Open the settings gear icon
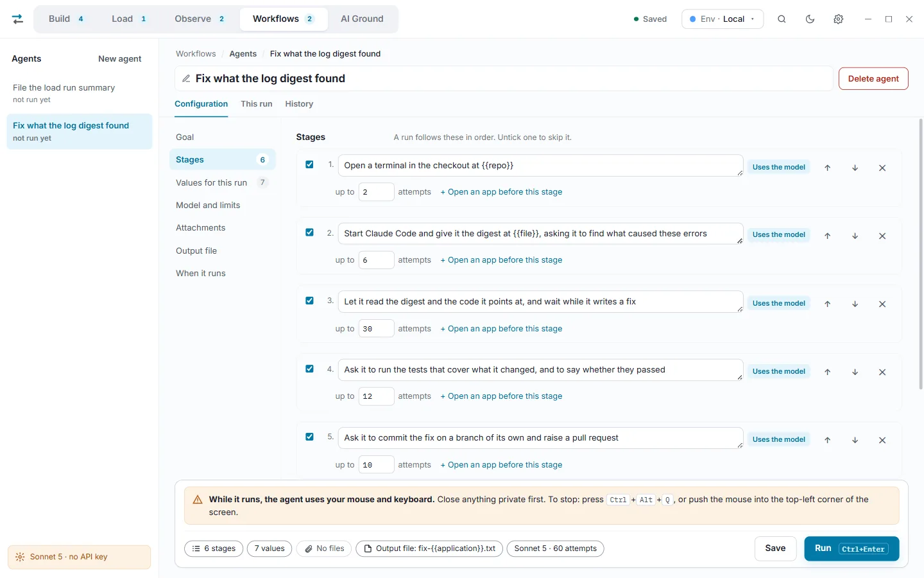This screenshot has width=924, height=578. coord(838,19)
